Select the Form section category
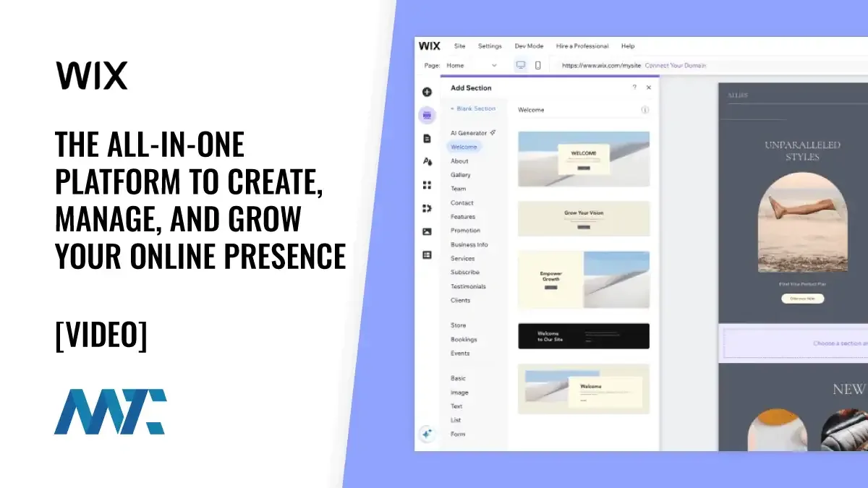 [458, 434]
